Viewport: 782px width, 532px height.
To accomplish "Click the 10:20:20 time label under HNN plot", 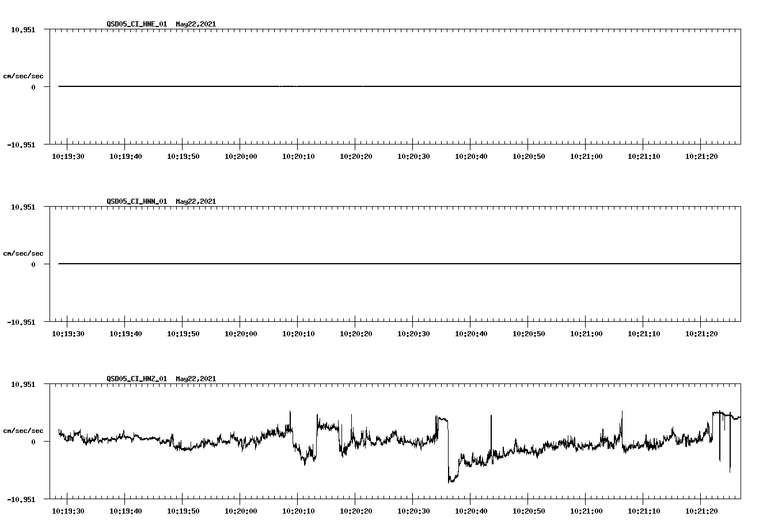I will tap(356, 333).
